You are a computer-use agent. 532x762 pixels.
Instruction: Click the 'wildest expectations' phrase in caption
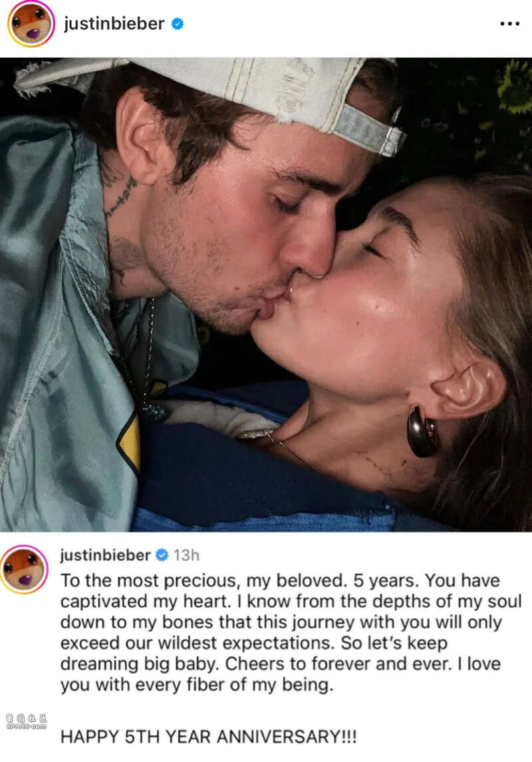tap(246, 643)
